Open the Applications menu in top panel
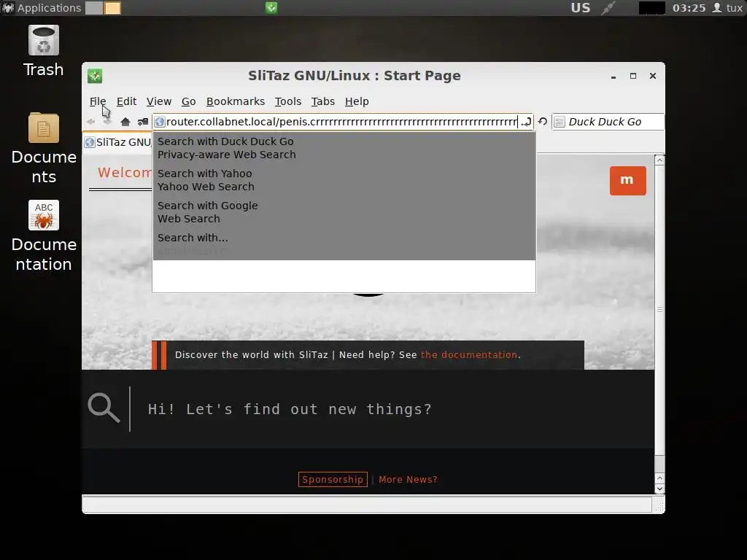Image resolution: width=747 pixels, height=560 pixels. tap(49, 7)
